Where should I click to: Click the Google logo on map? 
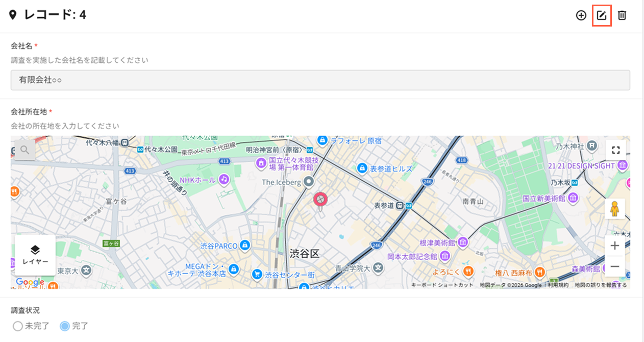click(x=30, y=282)
